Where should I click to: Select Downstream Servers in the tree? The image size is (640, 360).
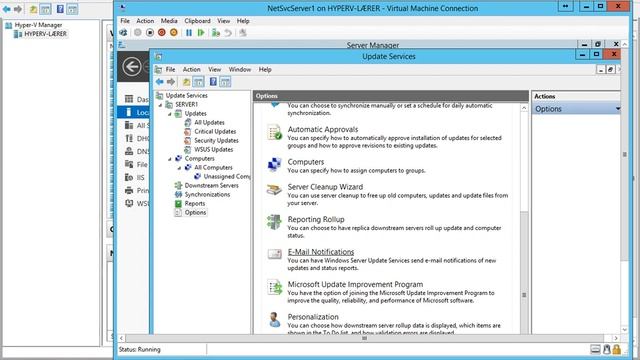pyautogui.click(x=211, y=185)
